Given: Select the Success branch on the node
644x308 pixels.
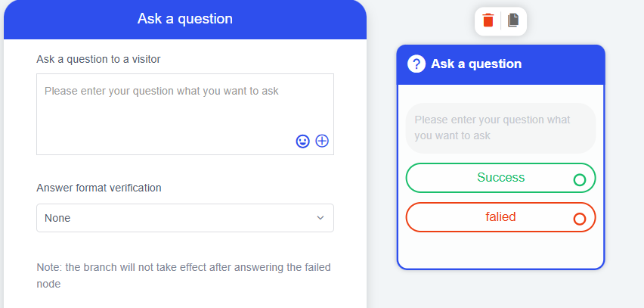Looking at the screenshot, I should (x=500, y=178).
